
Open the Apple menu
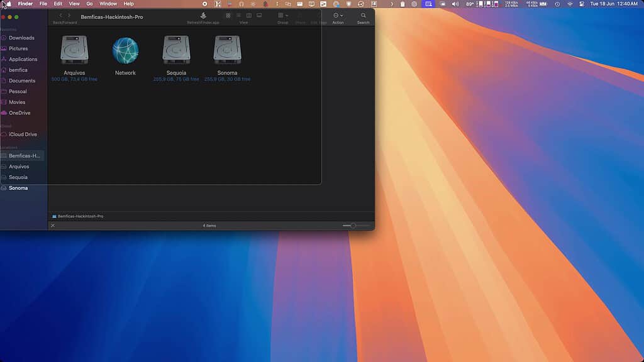click(8, 4)
